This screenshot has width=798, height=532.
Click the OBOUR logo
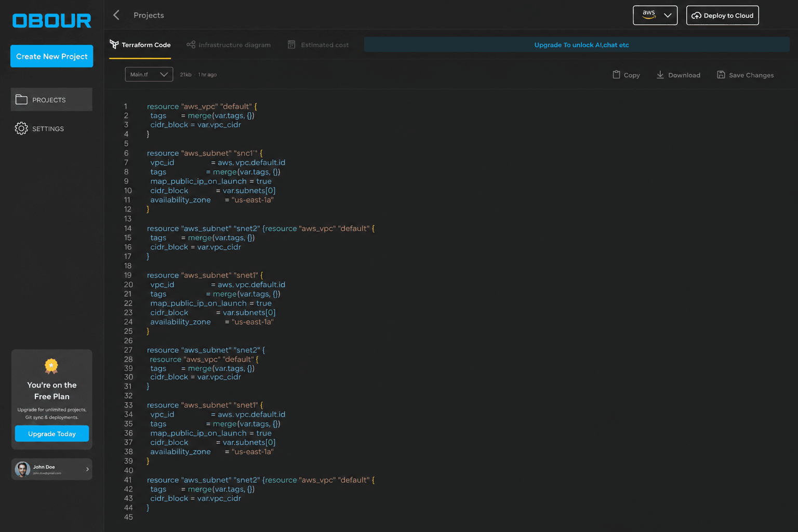(x=52, y=21)
